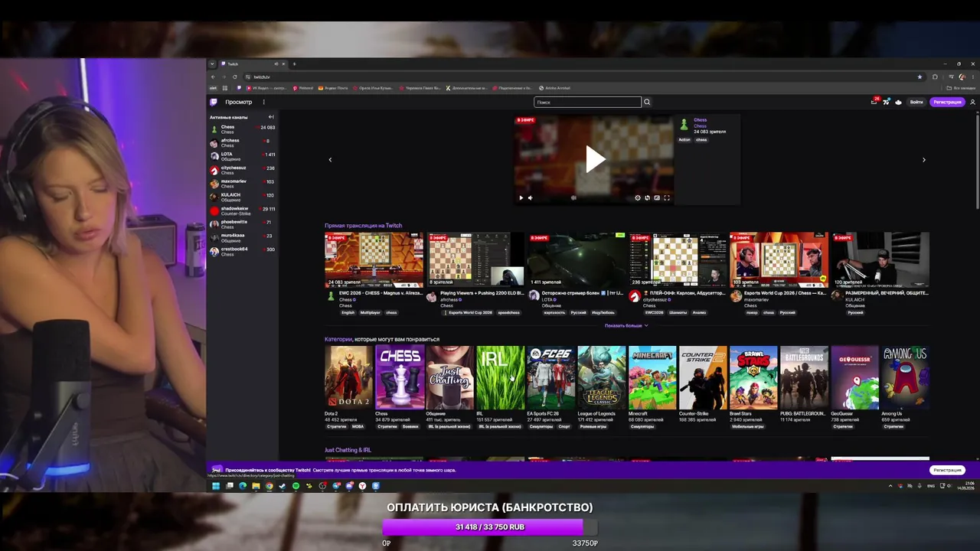Image resolution: width=980 pixels, height=551 pixels.
Task: Open the Minecraft category cover
Action: [x=652, y=377]
